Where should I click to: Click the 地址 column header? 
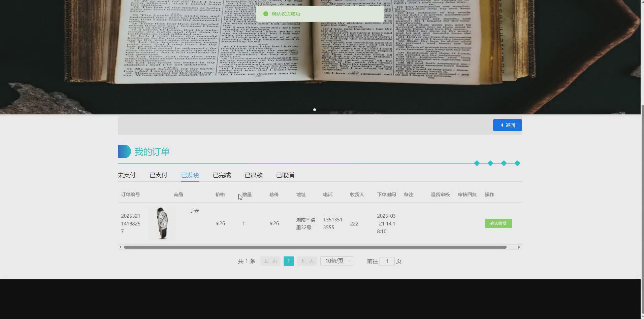[301, 194]
